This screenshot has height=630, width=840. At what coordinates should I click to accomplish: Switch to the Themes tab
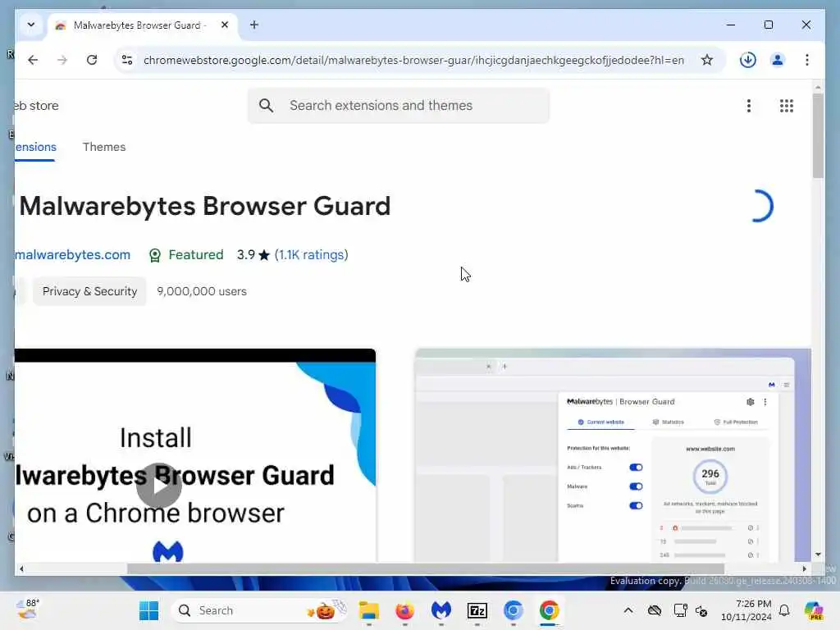click(x=104, y=147)
